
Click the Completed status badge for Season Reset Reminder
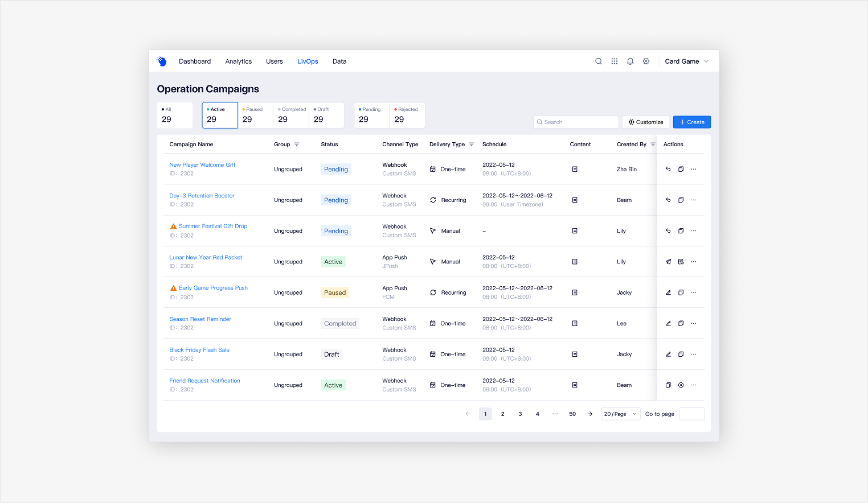pyautogui.click(x=340, y=324)
